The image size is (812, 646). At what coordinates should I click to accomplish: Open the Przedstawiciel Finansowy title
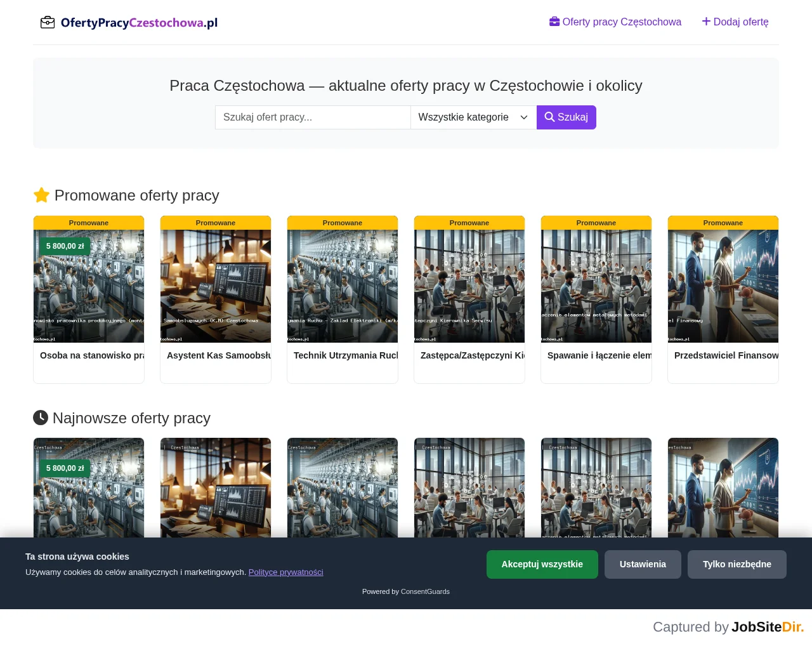[x=726, y=355]
